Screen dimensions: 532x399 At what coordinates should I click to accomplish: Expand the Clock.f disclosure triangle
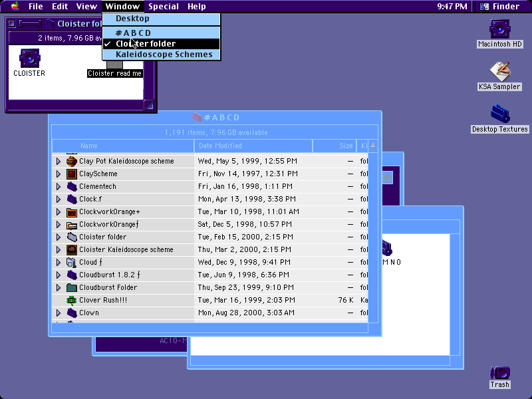59,199
